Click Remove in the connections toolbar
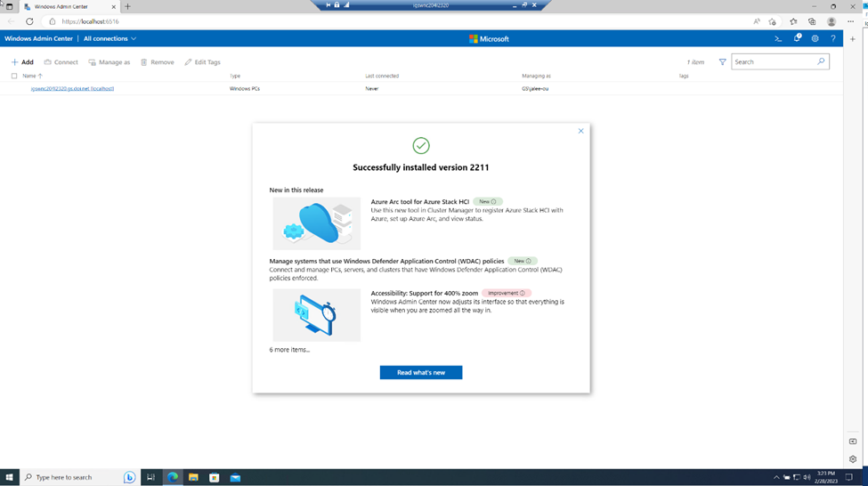868x486 pixels. [x=158, y=62]
